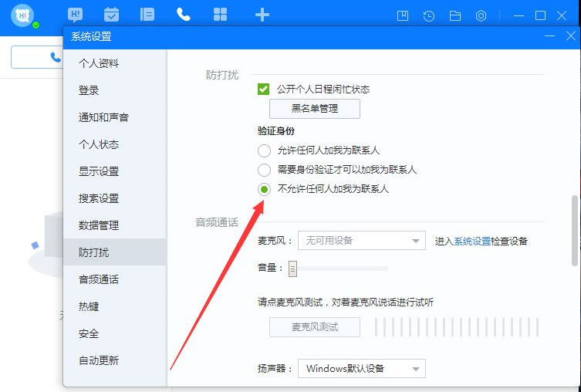Click the 麦克风测试 button
The image size is (581, 392).
pyautogui.click(x=315, y=327)
